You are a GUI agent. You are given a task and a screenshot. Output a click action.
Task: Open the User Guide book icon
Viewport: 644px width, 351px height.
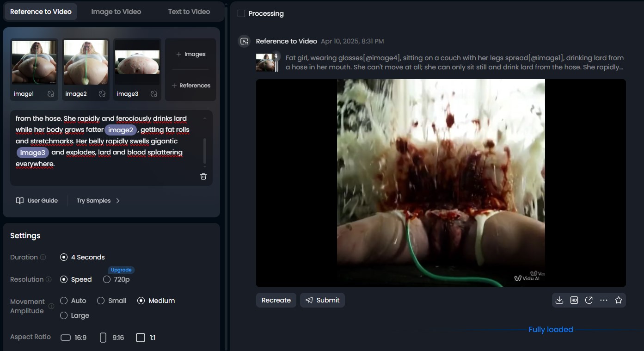[20, 201]
